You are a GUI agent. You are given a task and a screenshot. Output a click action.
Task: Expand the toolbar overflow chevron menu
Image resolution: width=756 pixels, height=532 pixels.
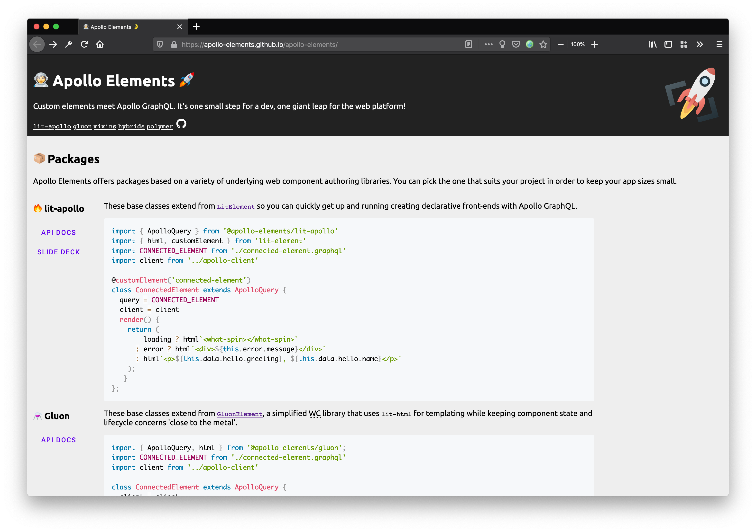coord(699,44)
